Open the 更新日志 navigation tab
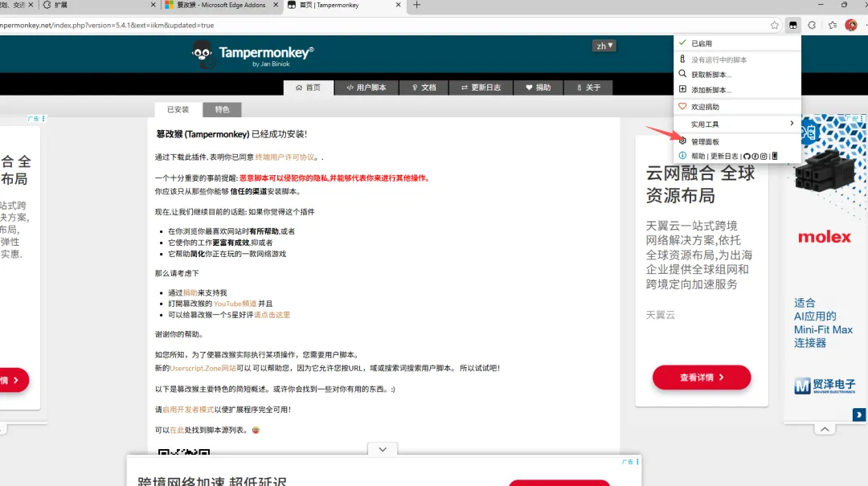868x486 pixels. (x=481, y=88)
